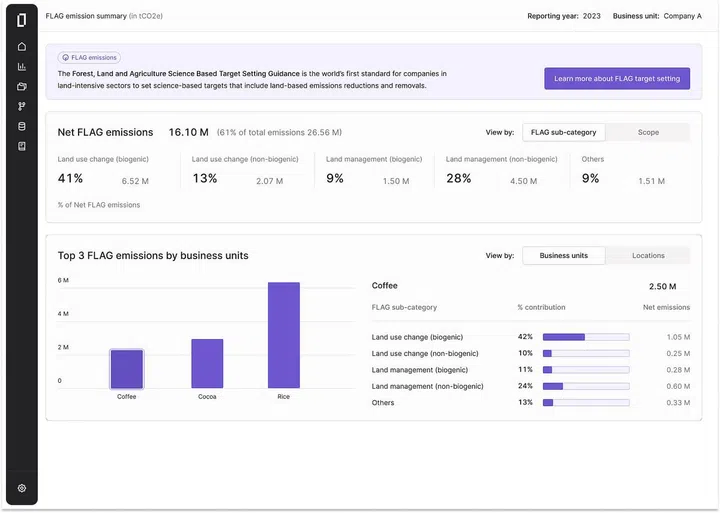
Task: Open the bar chart analytics icon
Action: click(x=22, y=67)
